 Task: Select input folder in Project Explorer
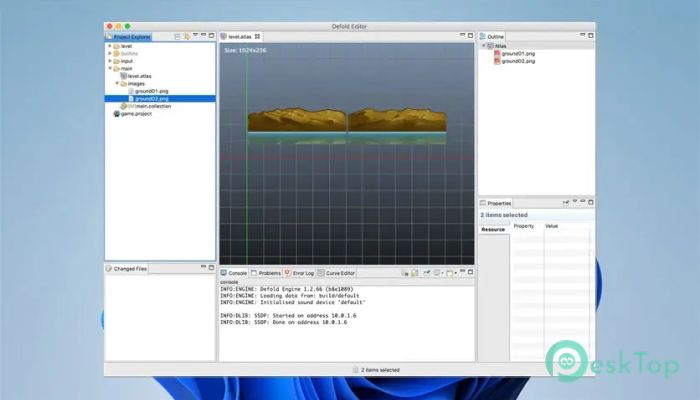(x=126, y=61)
